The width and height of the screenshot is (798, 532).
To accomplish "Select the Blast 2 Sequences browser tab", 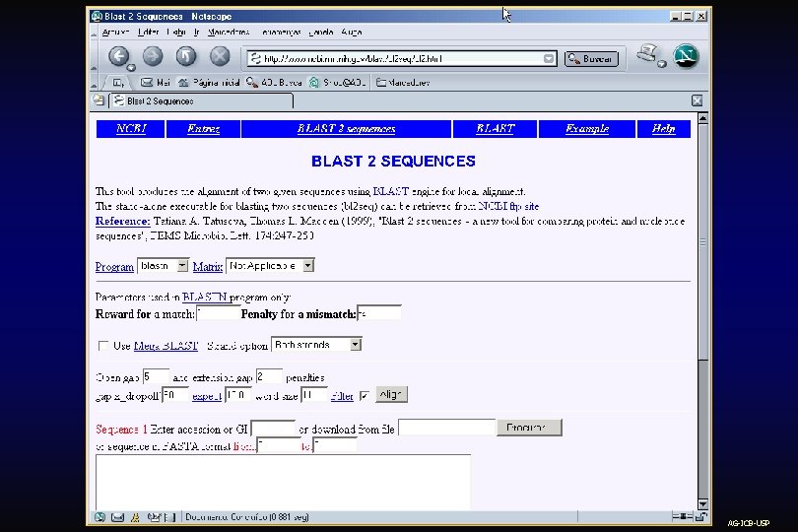I will [201, 100].
